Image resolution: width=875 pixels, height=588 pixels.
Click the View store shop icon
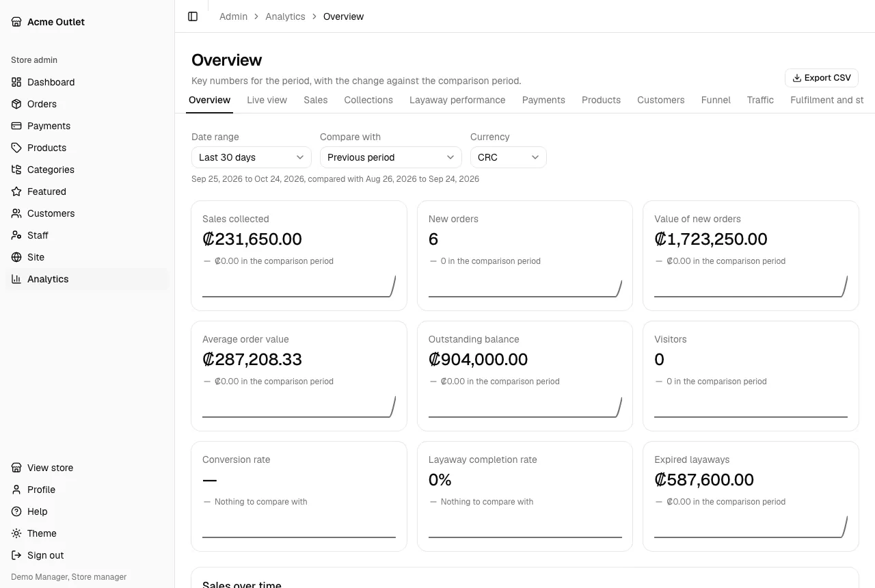(16, 468)
